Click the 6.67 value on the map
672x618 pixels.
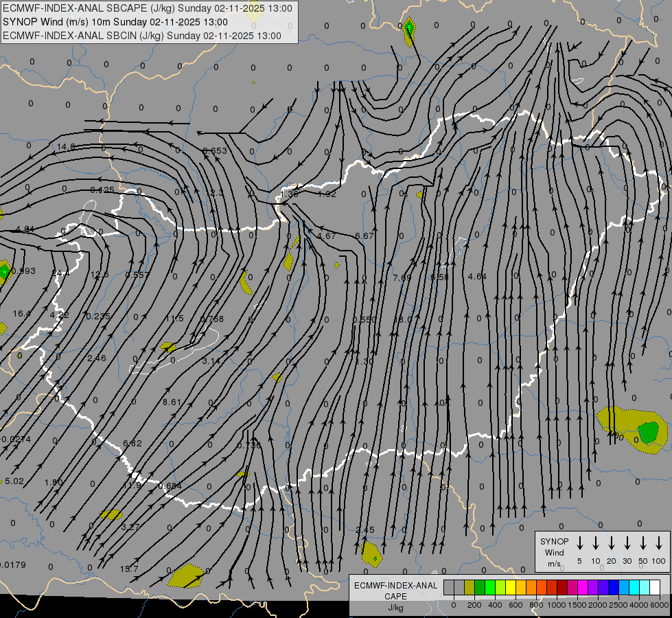tap(364, 236)
